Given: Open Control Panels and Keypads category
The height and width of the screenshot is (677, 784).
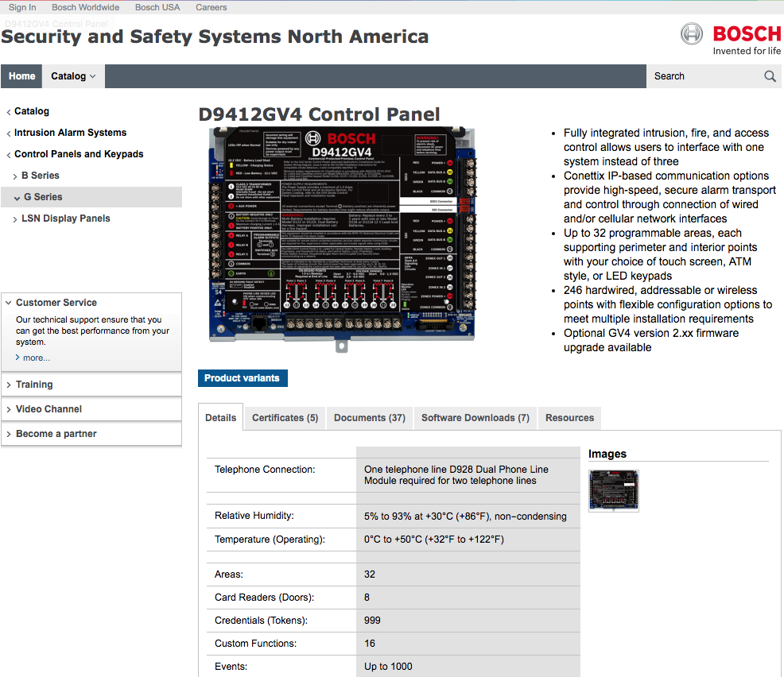Looking at the screenshot, I should pos(79,154).
